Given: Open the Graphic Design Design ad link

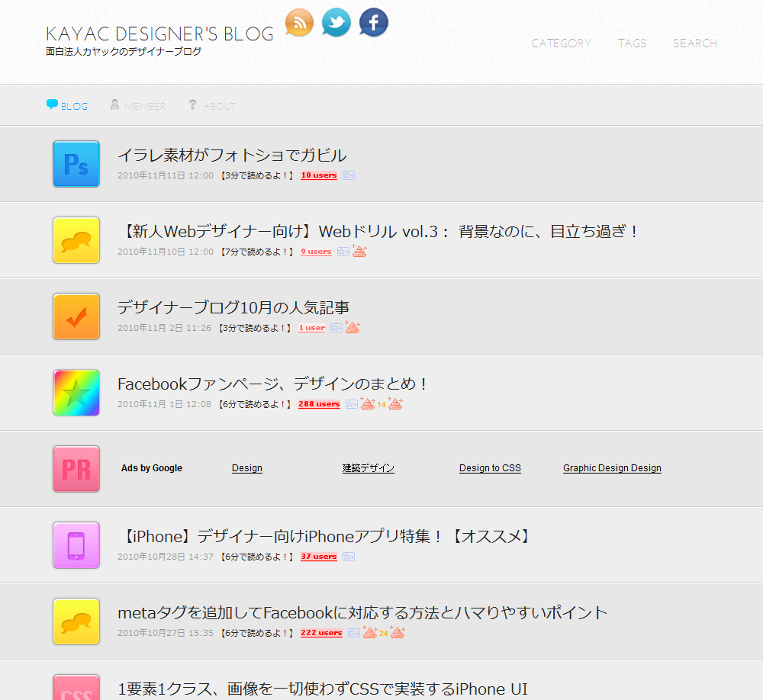Looking at the screenshot, I should coord(612,468).
